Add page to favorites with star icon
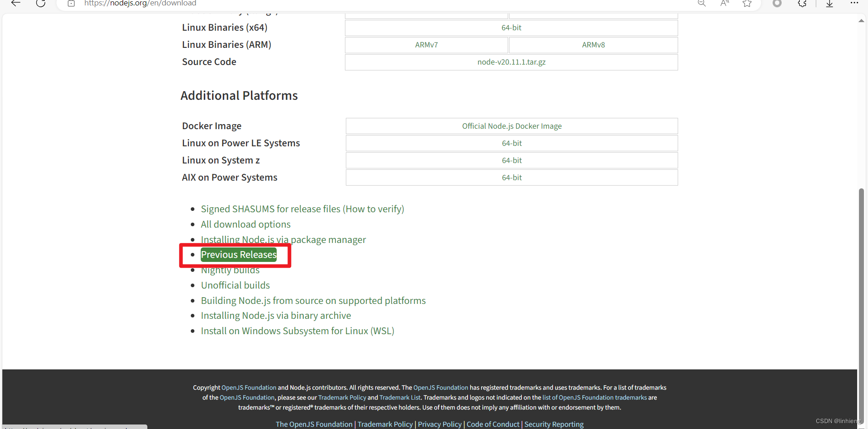This screenshot has height=429, width=868. coord(747,4)
